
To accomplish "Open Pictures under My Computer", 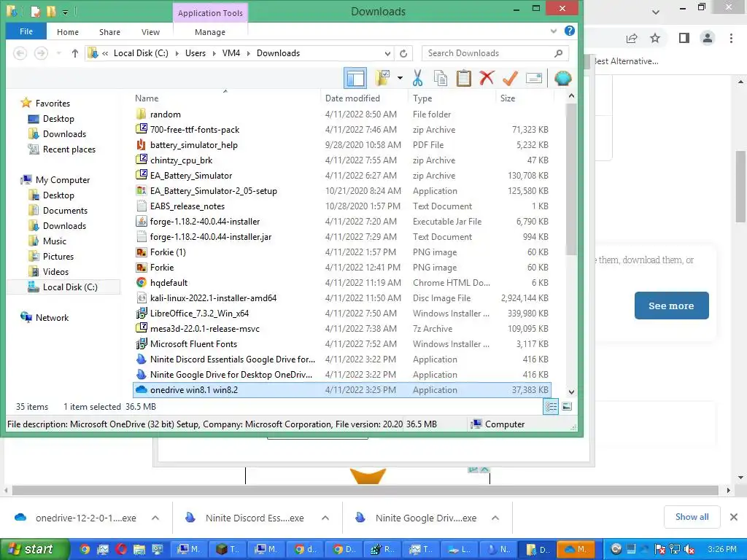I will tap(58, 256).
